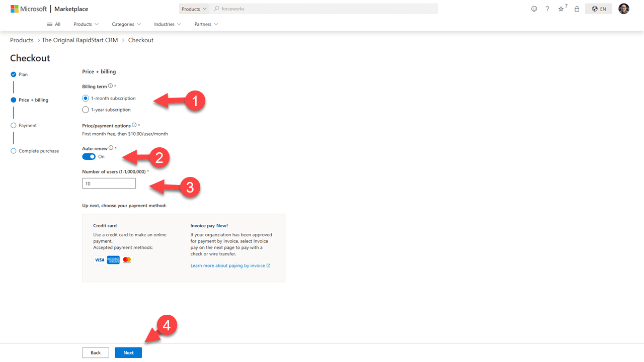This screenshot has width=644, height=362.
Task: Click the smiley feedback icon
Action: pos(534,9)
